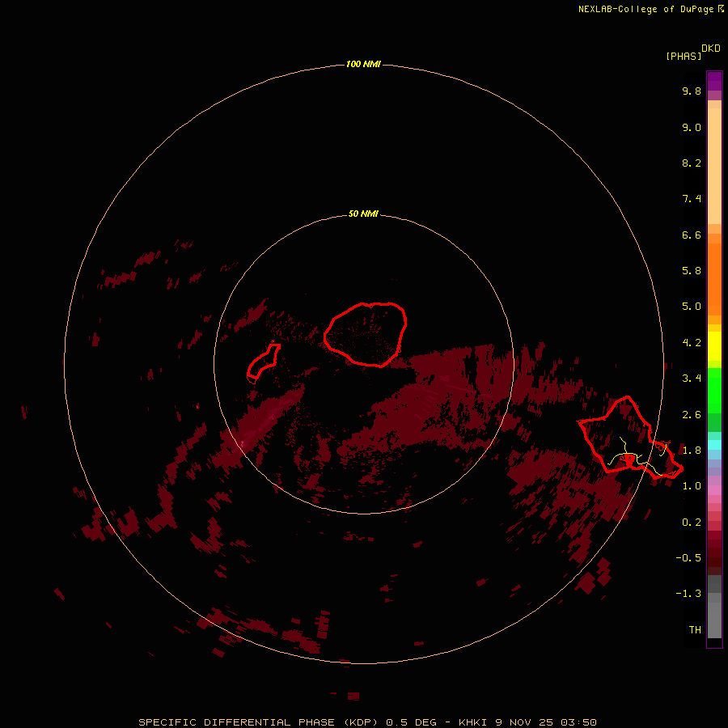Click the pink band of the color bar

click(x=714, y=490)
